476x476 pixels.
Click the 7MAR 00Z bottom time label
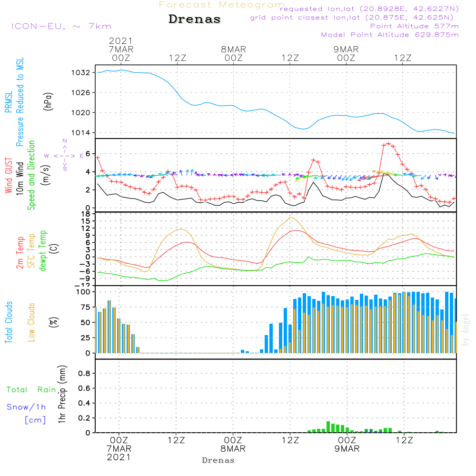tap(119, 448)
